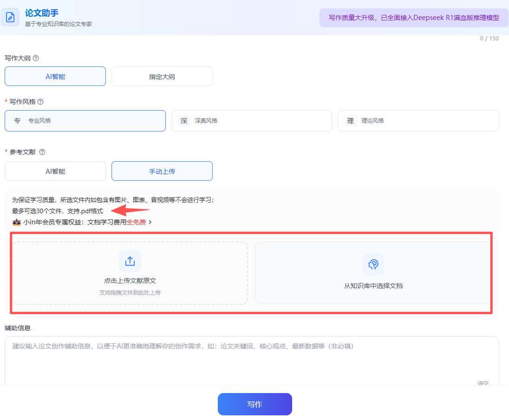Switch references to 手动上传 mode
The image size is (509, 420).
coord(162,171)
